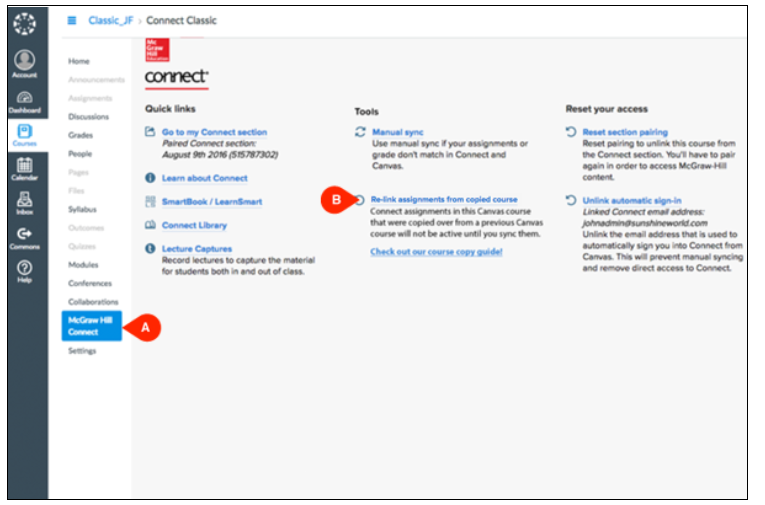The image size is (765, 505).
Task: Click the Classic_JF breadcrumb link
Action: pyautogui.click(x=109, y=20)
